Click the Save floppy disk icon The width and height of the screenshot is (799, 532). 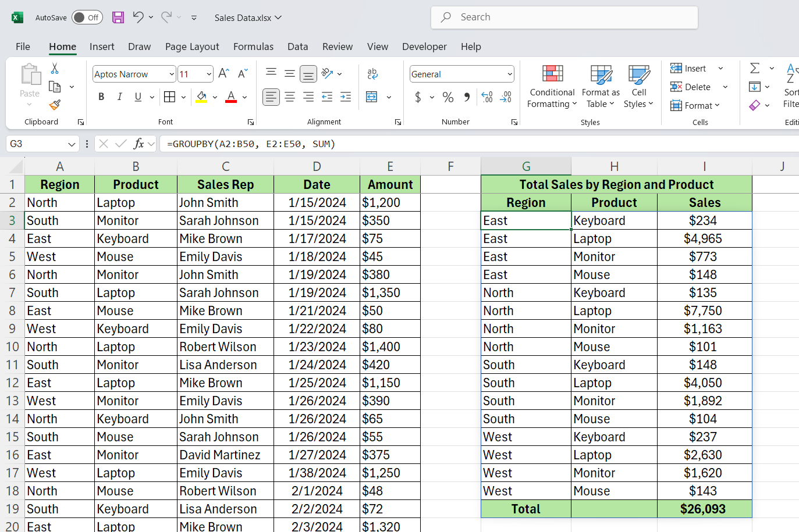tap(118, 17)
